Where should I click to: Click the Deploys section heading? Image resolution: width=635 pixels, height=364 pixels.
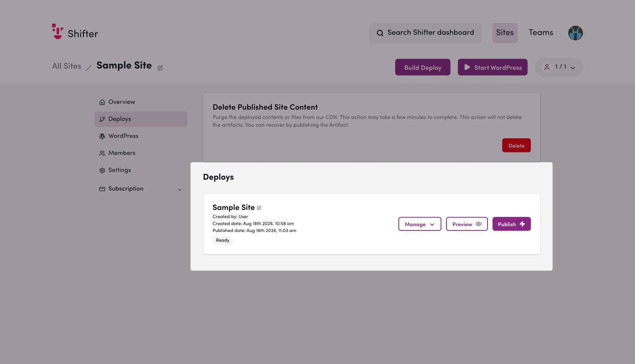[218, 177]
